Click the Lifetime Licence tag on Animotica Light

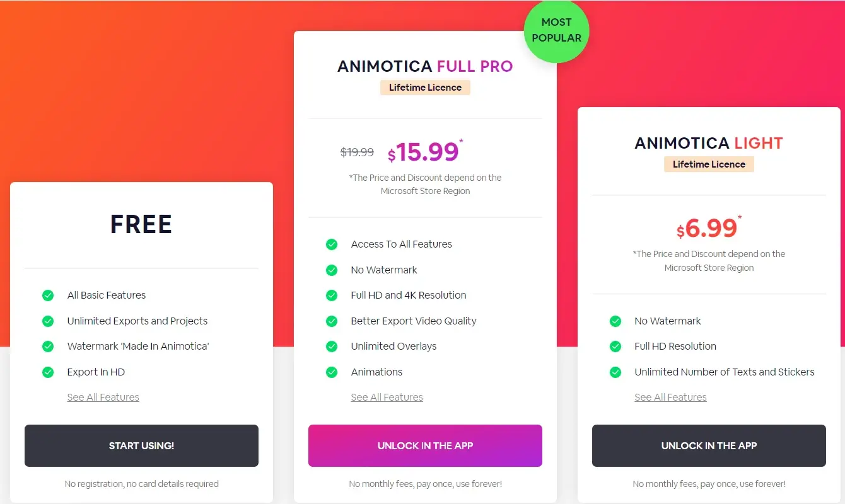(709, 164)
